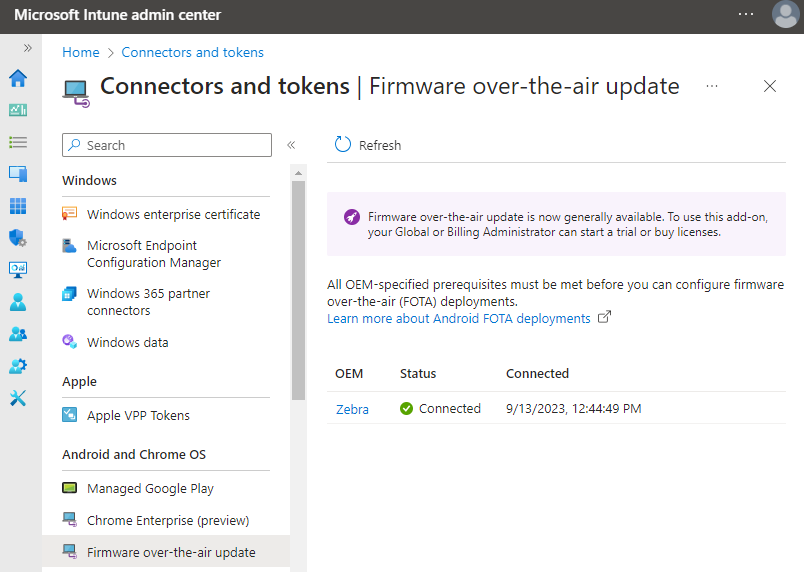Open the Apps grid icon in sidebar

pos(18,206)
